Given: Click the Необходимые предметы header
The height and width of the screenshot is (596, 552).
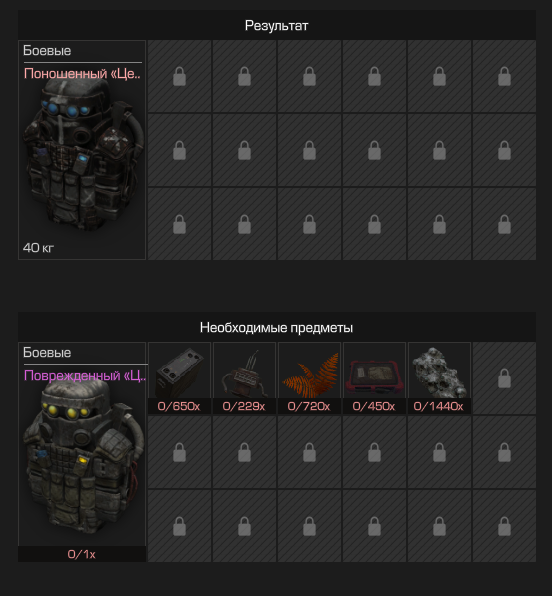Looking at the screenshot, I should (x=276, y=327).
